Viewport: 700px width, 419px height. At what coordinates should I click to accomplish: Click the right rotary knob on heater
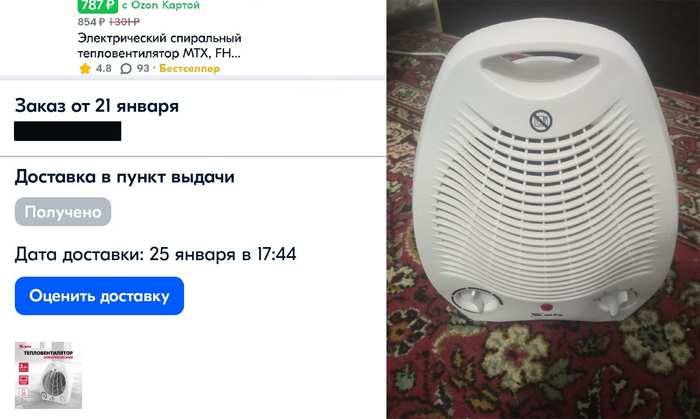[x=616, y=301]
